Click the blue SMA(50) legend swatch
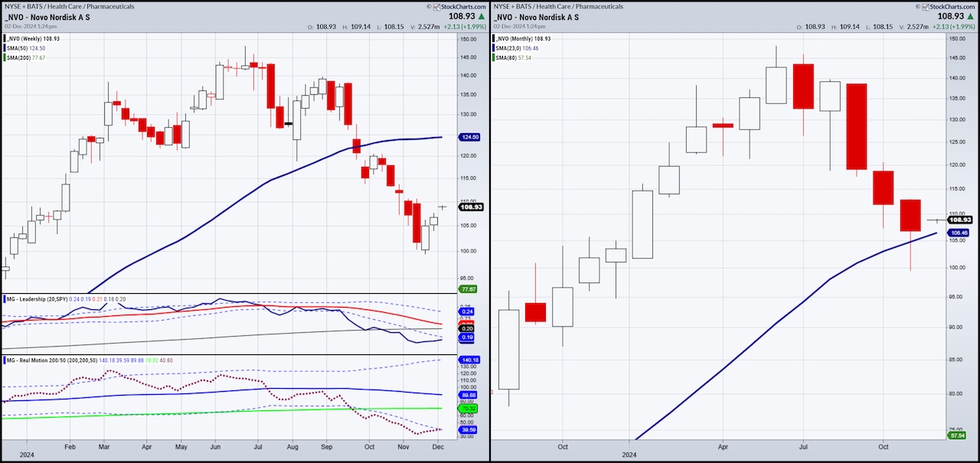The width and height of the screenshot is (980, 463). point(5,47)
